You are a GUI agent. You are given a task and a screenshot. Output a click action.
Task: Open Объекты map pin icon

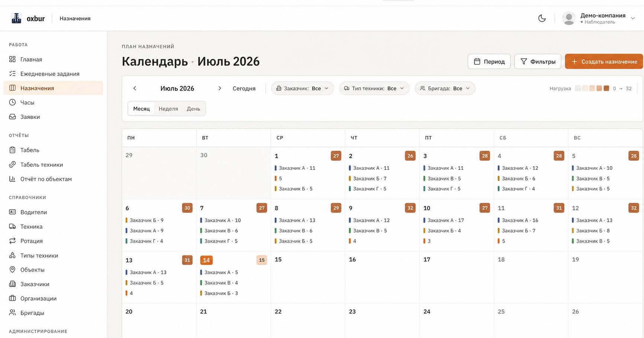[x=12, y=270]
